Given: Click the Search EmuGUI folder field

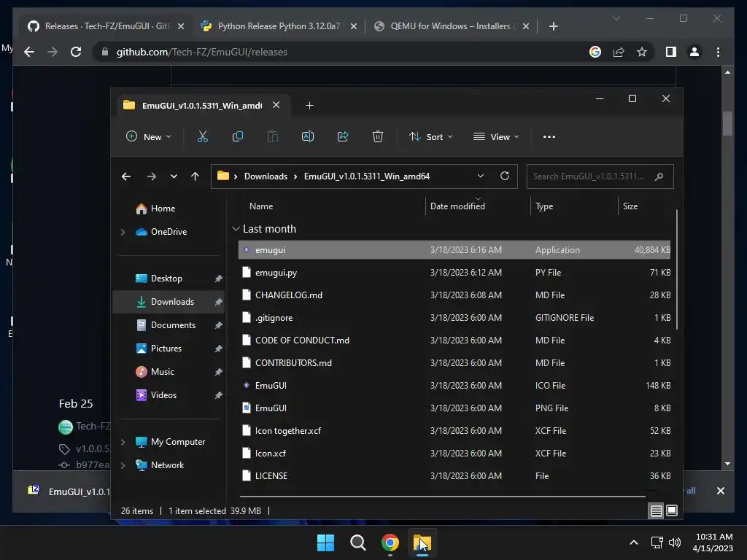Looking at the screenshot, I should 600,176.
